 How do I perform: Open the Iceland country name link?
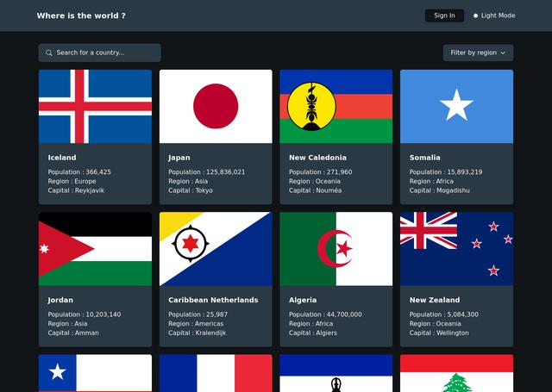pos(62,158)
